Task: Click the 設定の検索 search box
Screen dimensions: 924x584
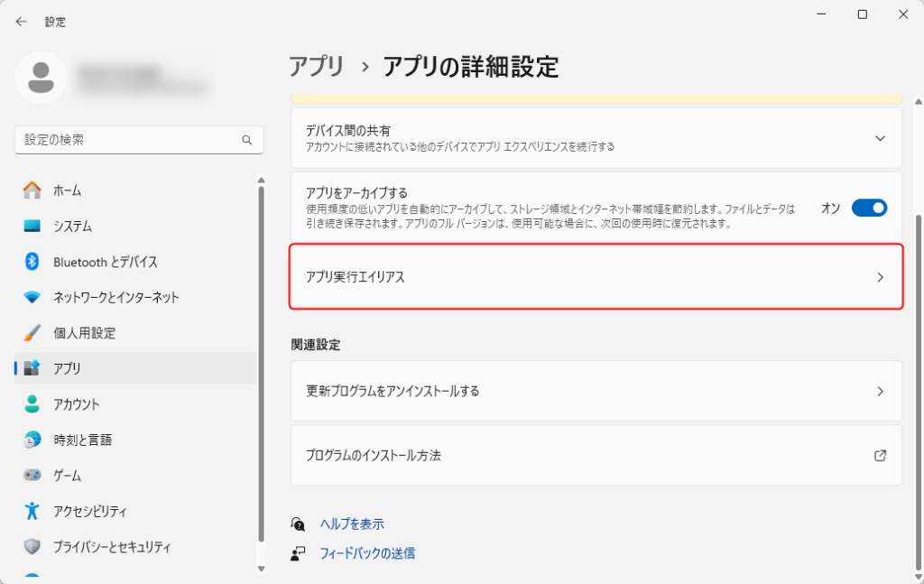Action: (131, 140)
